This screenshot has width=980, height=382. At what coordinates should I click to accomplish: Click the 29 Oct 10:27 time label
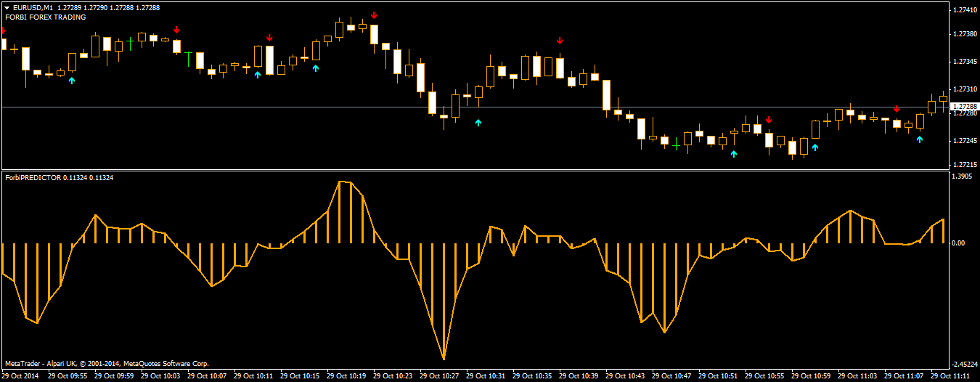click(440, 376)
